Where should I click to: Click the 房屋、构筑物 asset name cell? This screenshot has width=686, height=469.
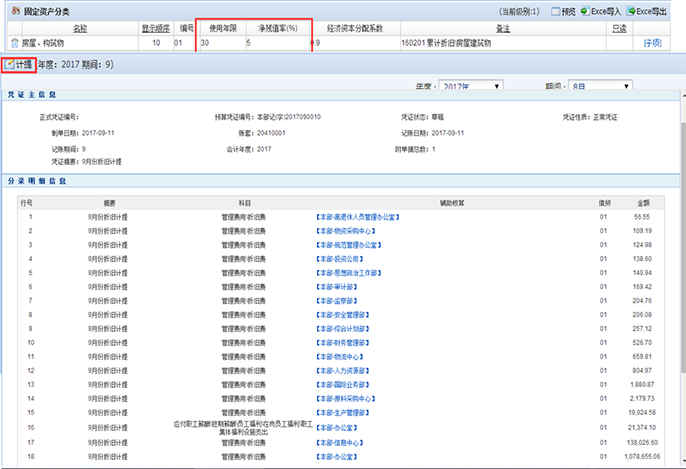pyautogui.click(x=43, y=43)
